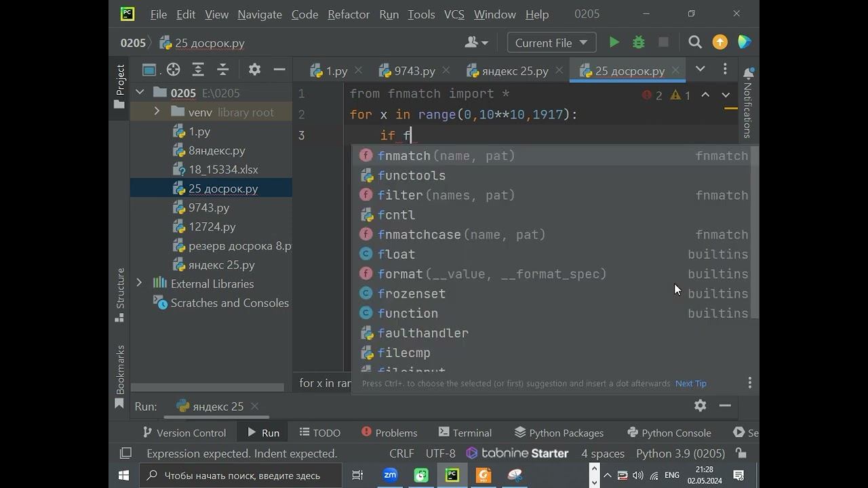Click Python 3.9 (0205) interpreter selector
The width and height of the screenshot is (868, 488).
[x=681, y=453]
